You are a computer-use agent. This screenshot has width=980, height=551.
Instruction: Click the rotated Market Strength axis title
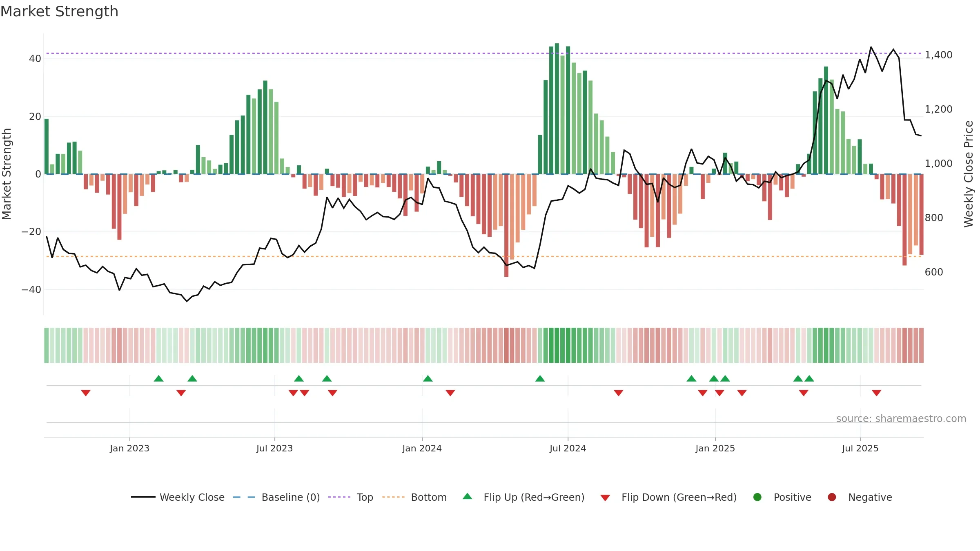[x=7, y=174]
